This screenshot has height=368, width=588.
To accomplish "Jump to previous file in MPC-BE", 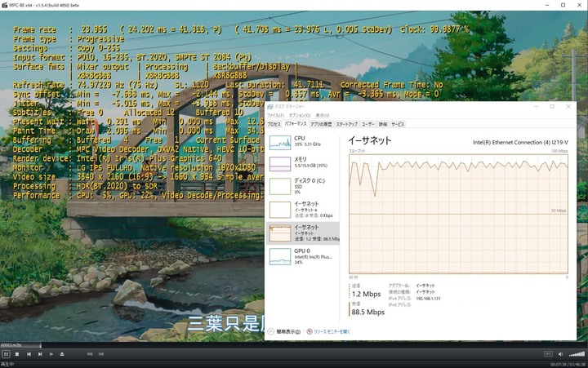I will pos(29,354).
